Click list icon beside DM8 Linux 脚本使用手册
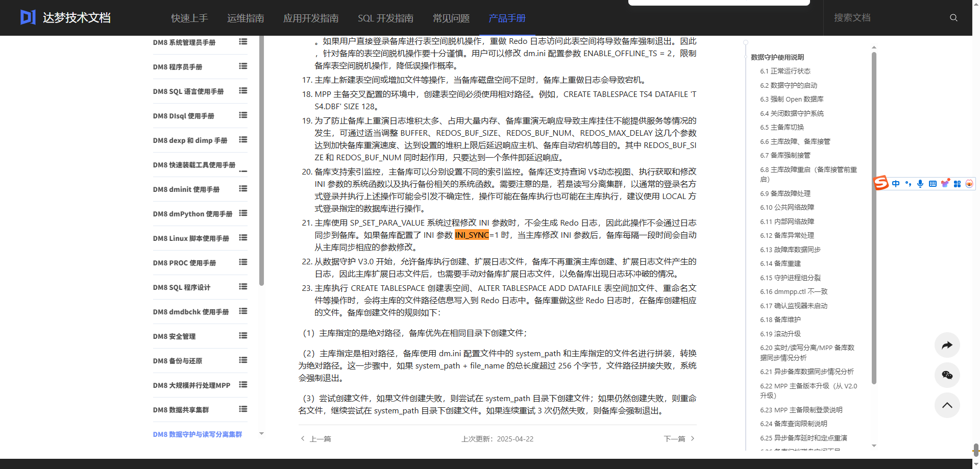 (x=243, y=238)
